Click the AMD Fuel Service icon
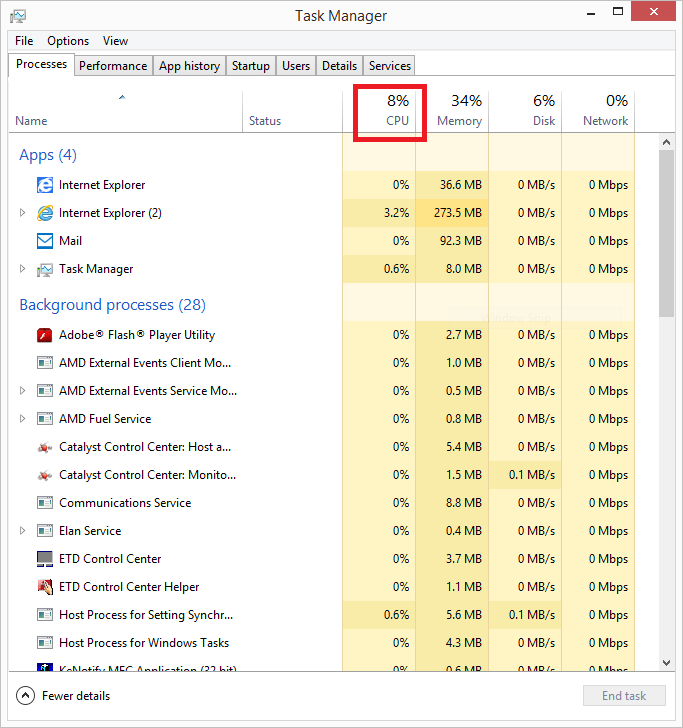Viewport: 683px width, 728px height. tap(45, 419)
